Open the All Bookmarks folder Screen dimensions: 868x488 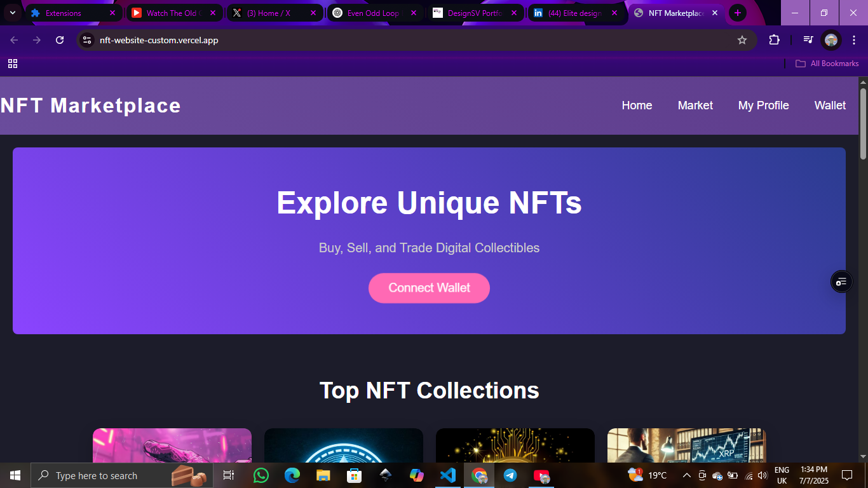coord(827,64)
